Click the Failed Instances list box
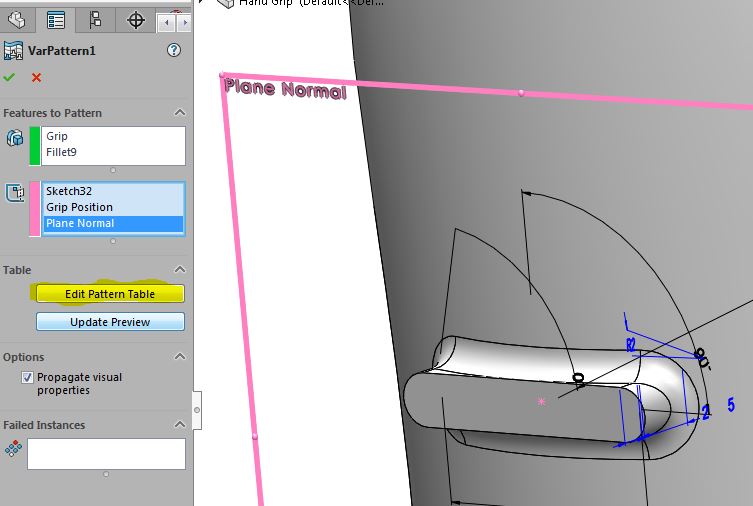Viewport: 753px width, 506px height. pos(106,454)
